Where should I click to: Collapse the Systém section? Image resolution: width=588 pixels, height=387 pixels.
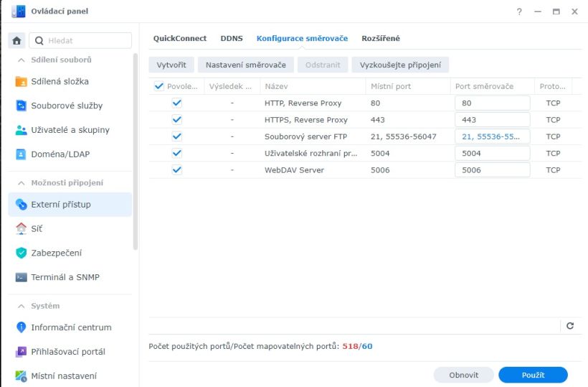coord(20,306)
